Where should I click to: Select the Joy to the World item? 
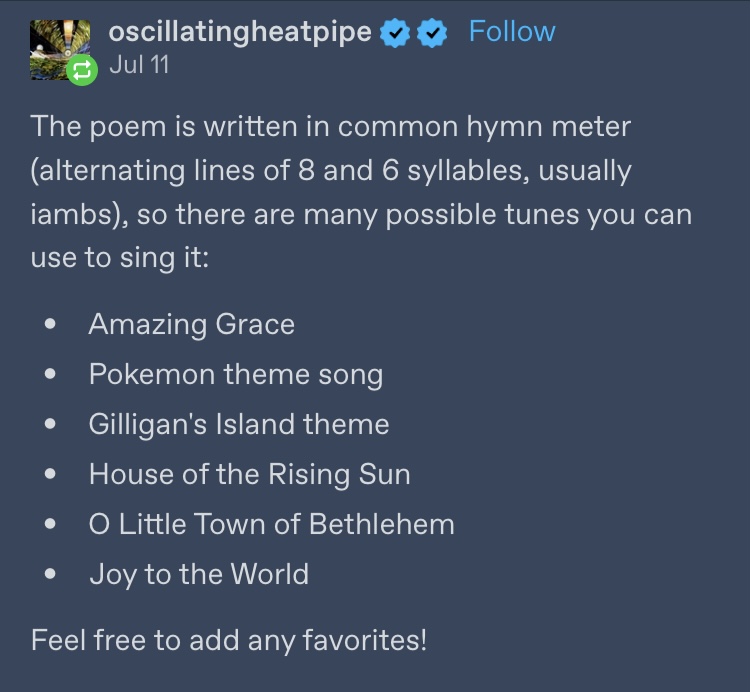click(x=199, y=574)
